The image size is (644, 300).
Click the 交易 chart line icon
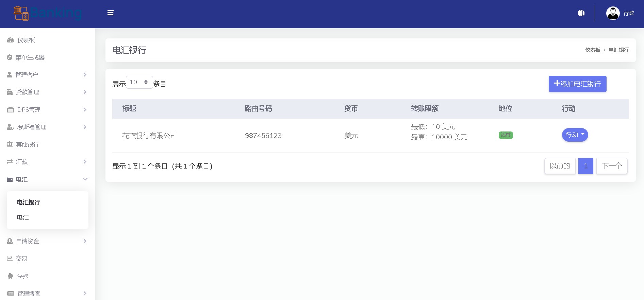pos(10,259)
